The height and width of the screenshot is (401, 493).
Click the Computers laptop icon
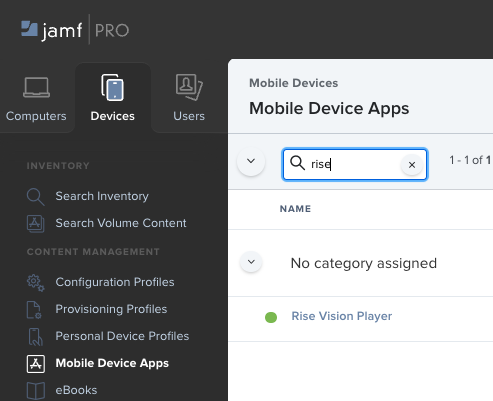(36, 88)
